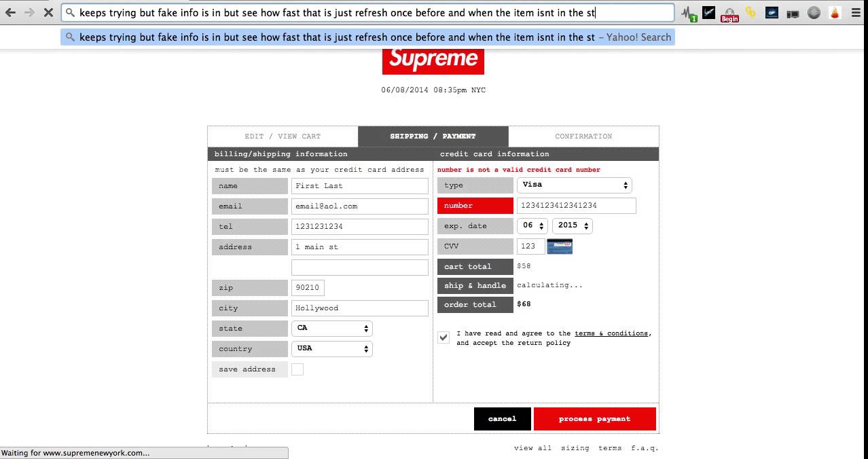Click the credit card information header

click(x=494, y=154)
